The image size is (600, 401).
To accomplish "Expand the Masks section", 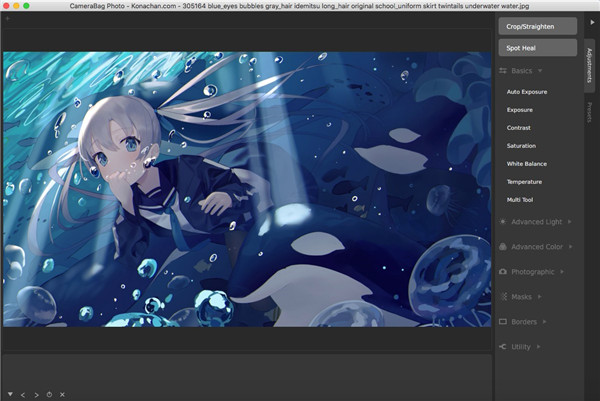I will coord(527,296).
